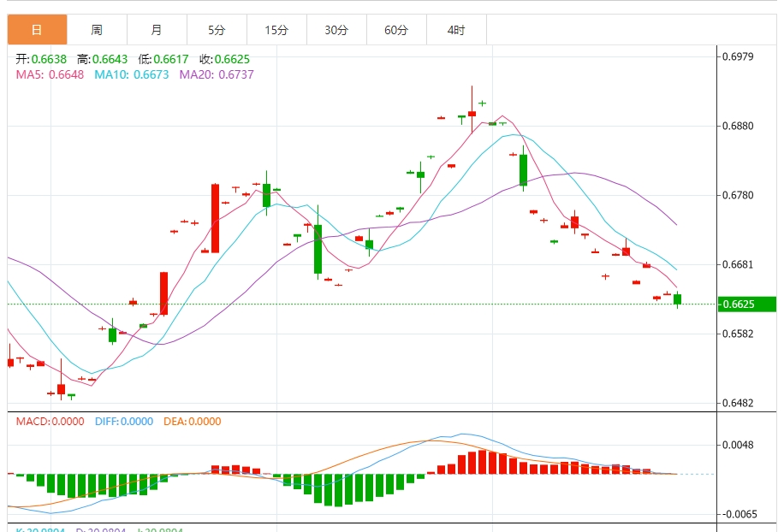Click the 收: 0.6625 closing price text
The image size is (784, 532).
pos(224,59)
